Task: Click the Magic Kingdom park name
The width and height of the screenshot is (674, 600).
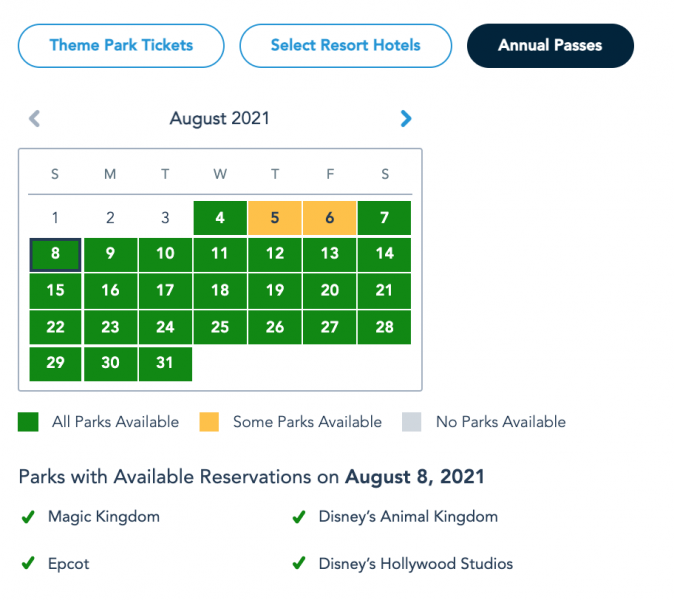Action: point(104,517)
